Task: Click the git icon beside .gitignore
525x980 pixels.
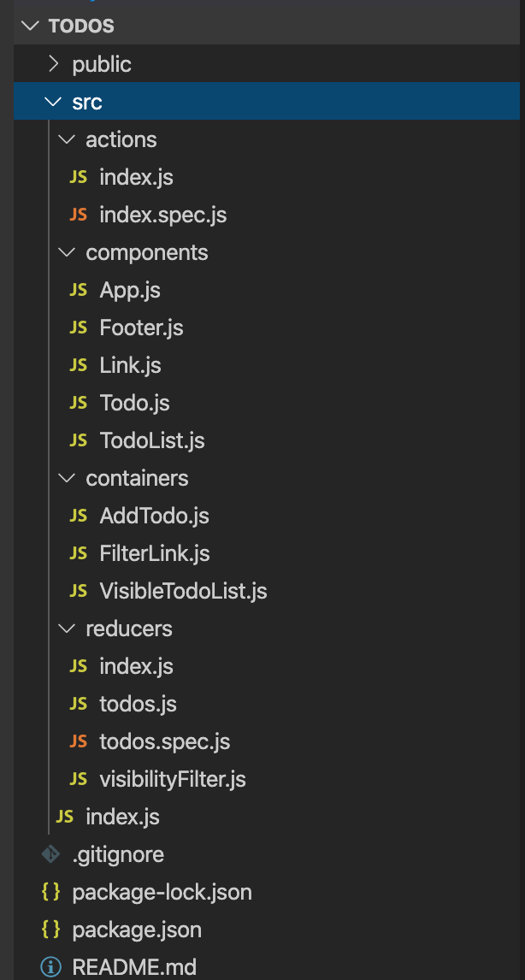Action: coord(51,853)
